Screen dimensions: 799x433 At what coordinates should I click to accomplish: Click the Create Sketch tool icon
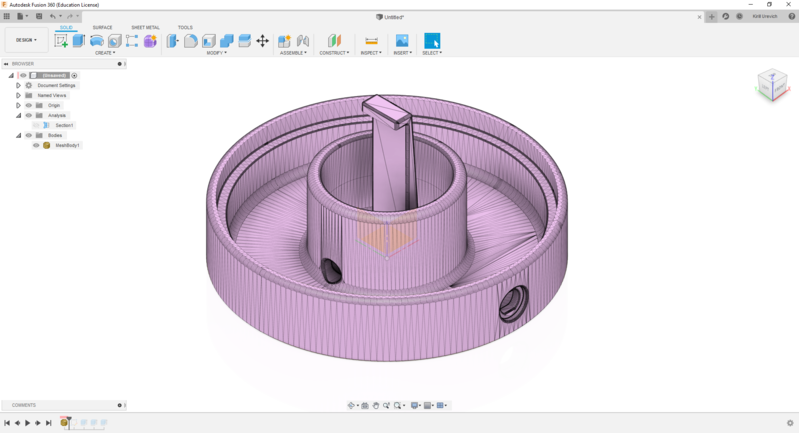[x=61, y=41]
